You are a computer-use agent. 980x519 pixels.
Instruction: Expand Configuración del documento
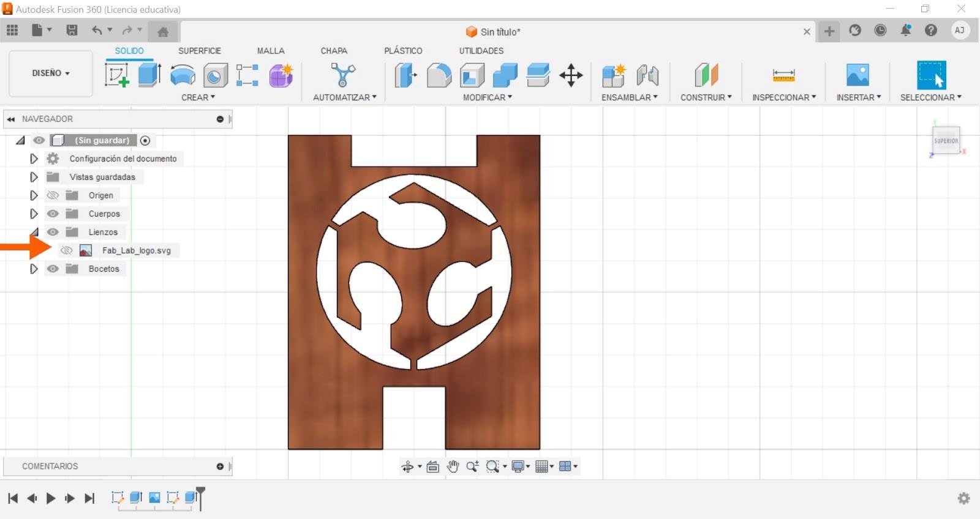click(34, 159)
